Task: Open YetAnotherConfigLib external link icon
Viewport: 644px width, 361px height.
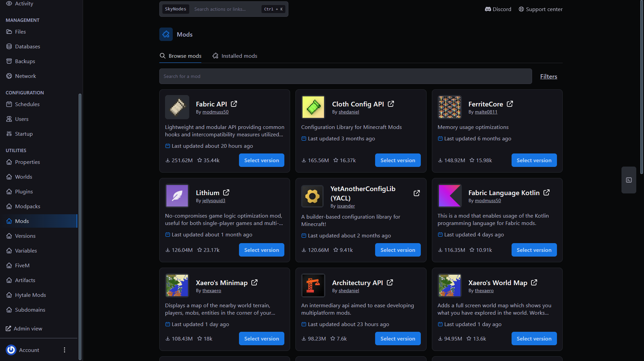Action: pyautogui.click(x=417, y=193)
